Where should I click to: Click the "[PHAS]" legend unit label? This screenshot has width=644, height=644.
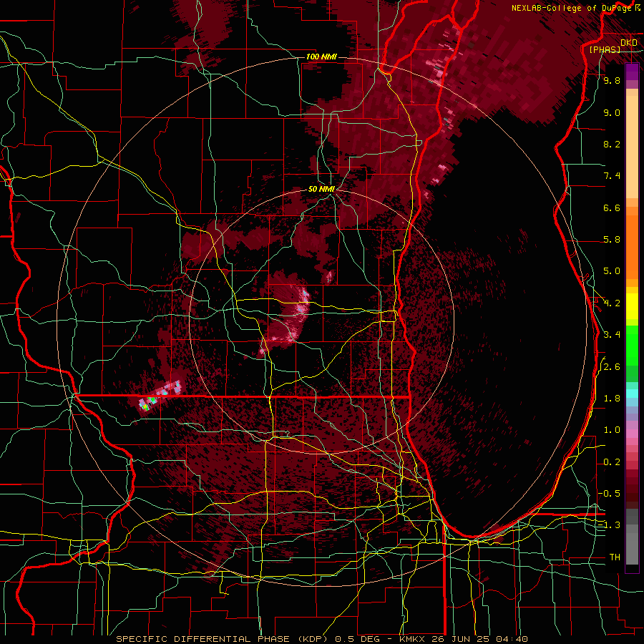[605, 49]
